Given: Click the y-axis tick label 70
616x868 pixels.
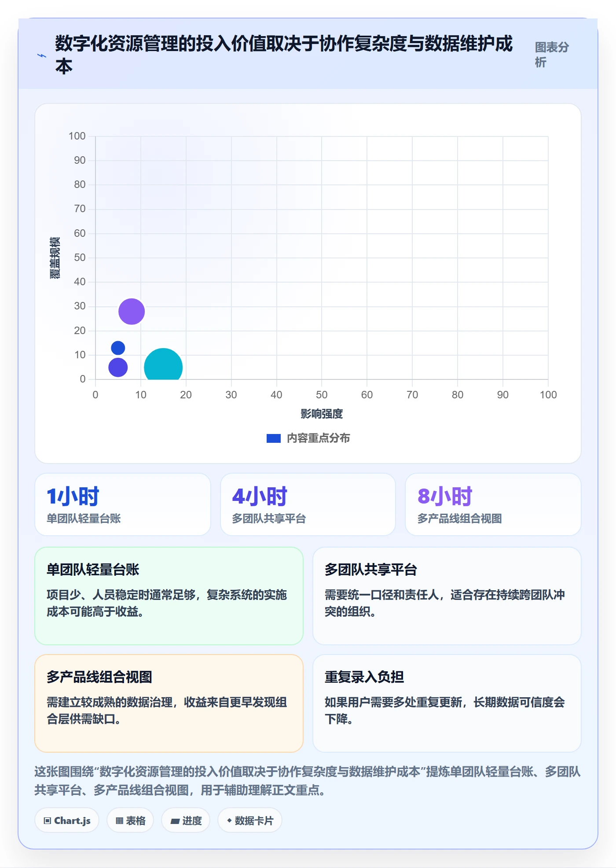Looking at the screenshot, I should [80, 209].
